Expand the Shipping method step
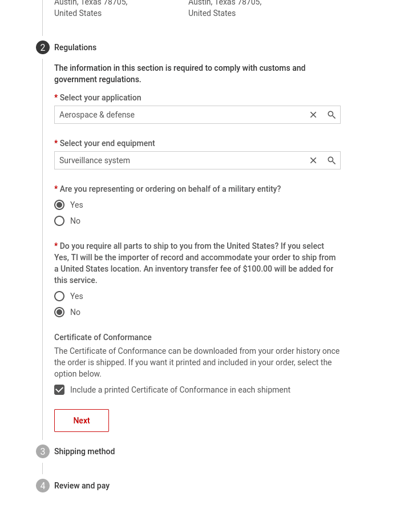Image resolution: width=420 pixels, height=513 pixels. click(x=84, y=451)
